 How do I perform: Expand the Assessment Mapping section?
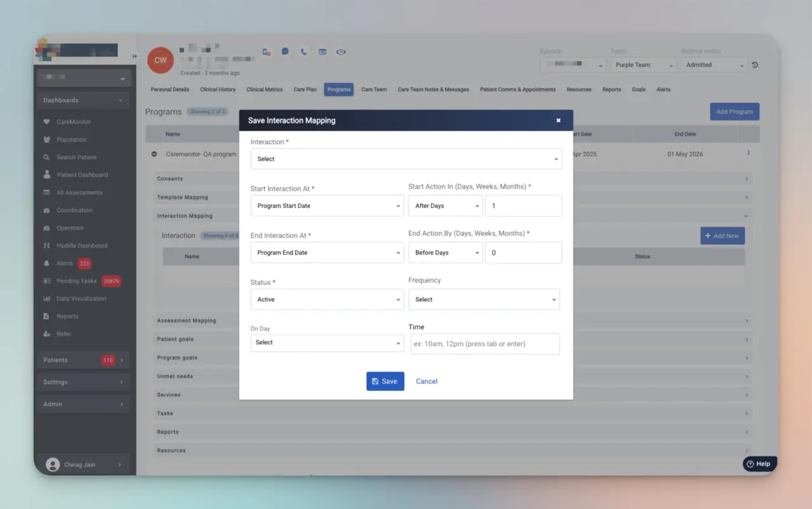click(454, 321)
